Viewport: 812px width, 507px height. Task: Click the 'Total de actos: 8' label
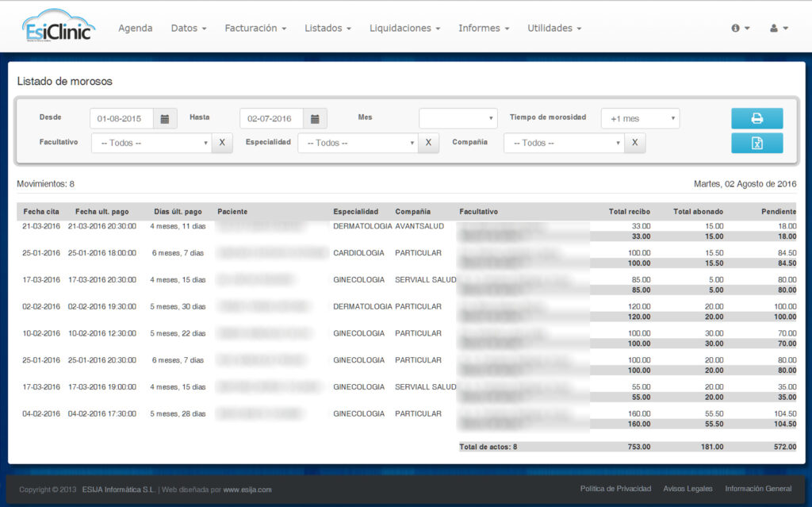tap(488, 447)
